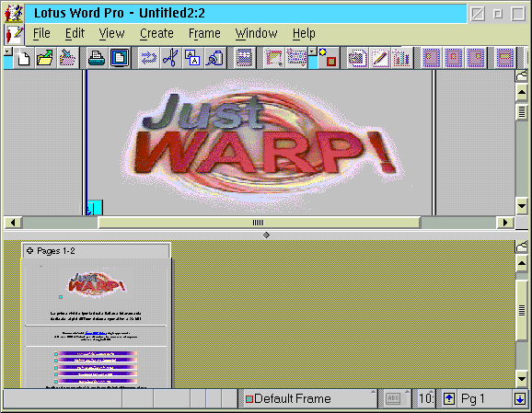Open the Window menu

pyautogui.click(x=257, y=33)
